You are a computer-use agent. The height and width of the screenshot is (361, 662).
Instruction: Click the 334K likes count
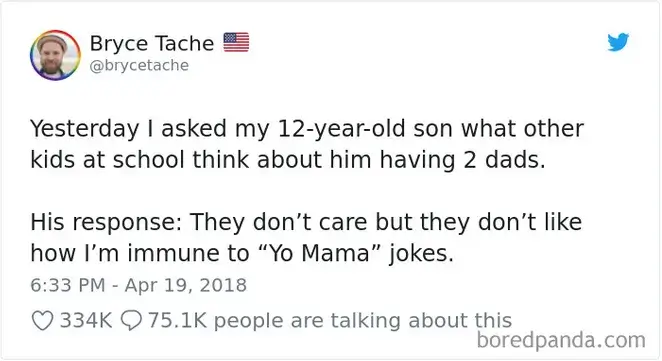click(86, 320)
